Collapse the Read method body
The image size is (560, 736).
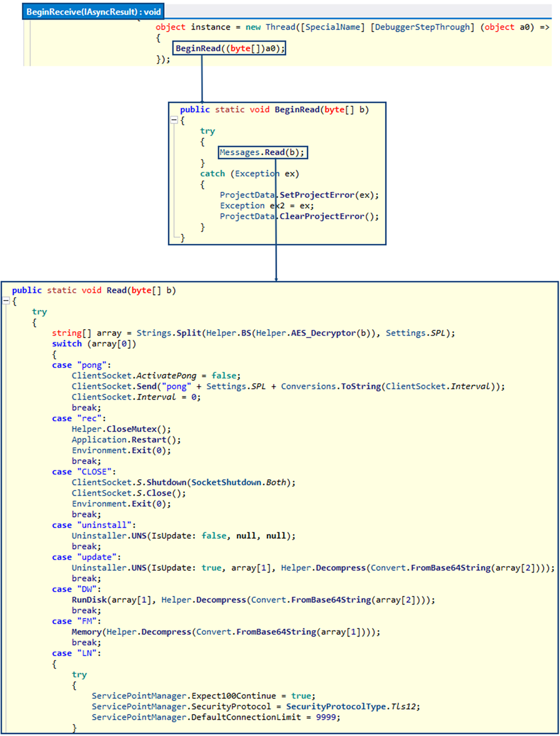(x=6, y=300)
